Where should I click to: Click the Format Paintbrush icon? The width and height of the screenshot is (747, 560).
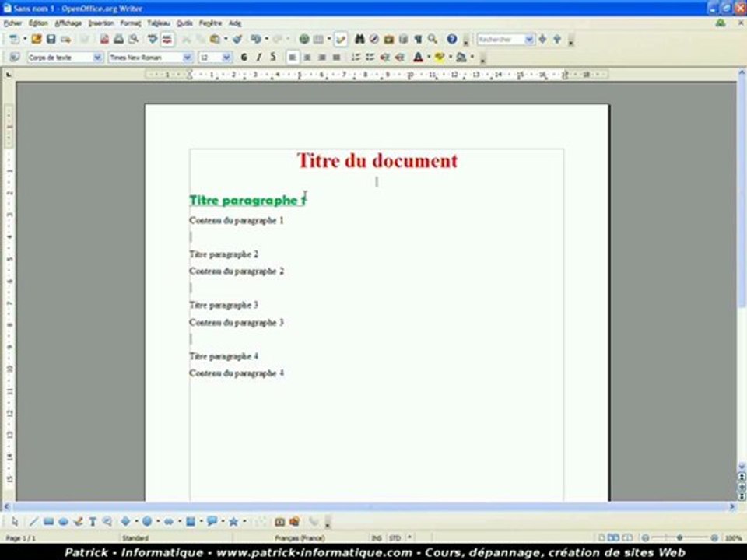coord(237,39)
